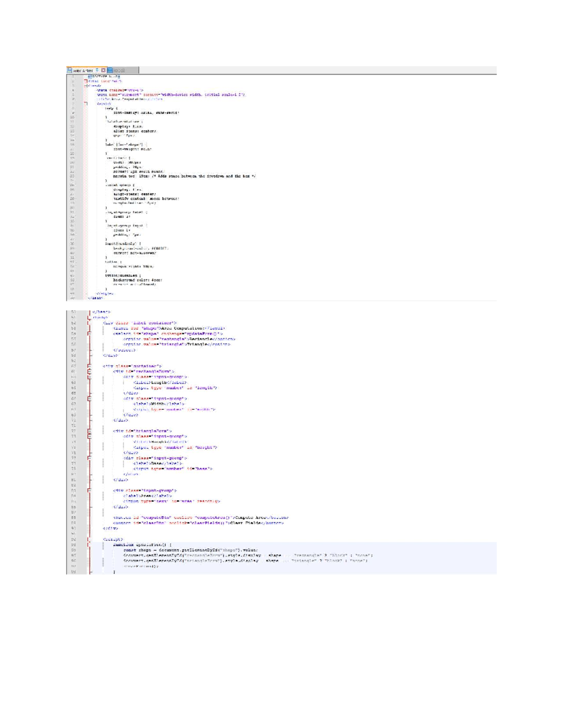563x728 pixels.
Task: Fold the script tag block
Action: pyautogui.click(x=89, y=540)
